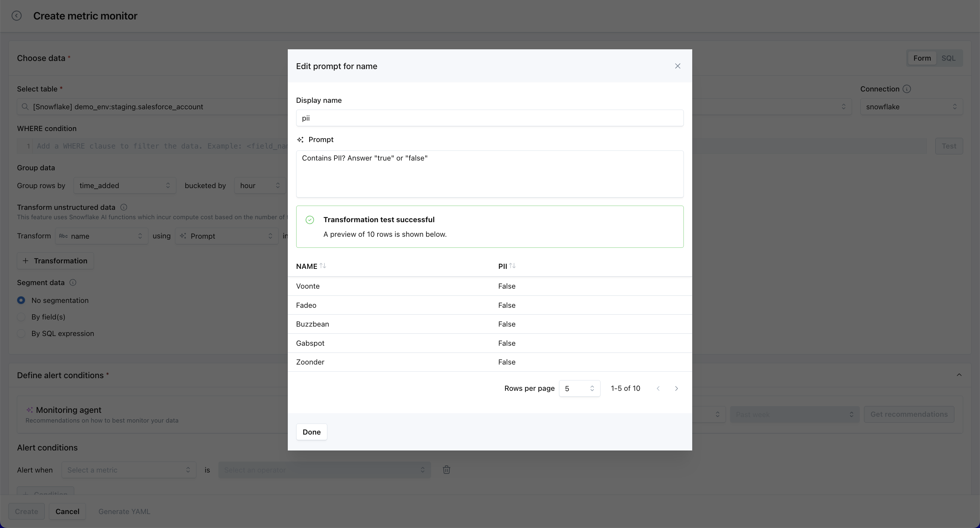Click into the Prompt text area
Image resolution: width=980 pixels, height=528 pixels.
click(x=490, y=174)
